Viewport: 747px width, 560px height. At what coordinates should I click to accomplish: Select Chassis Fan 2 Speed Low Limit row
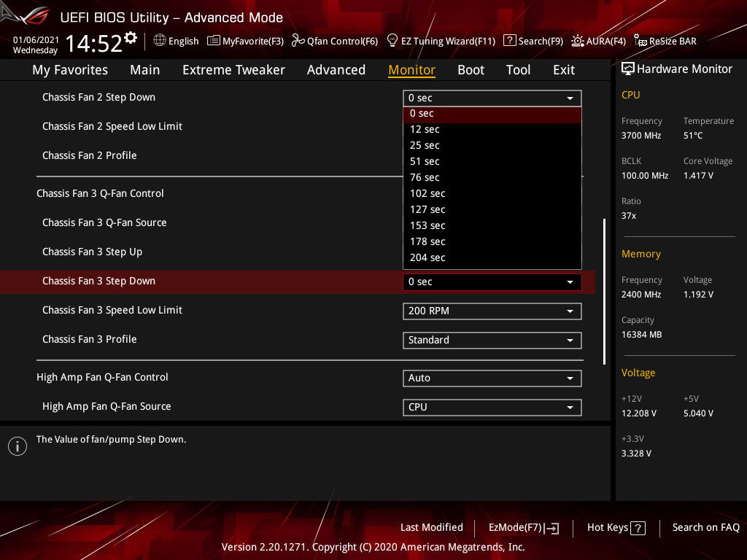tap(112, 126)
